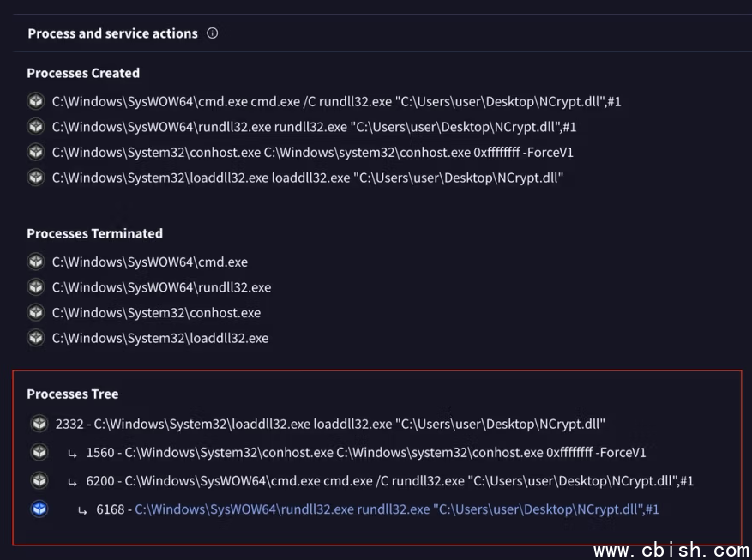Open the highlighted rundll32.exe link for process 6168

tap(396, 509)
